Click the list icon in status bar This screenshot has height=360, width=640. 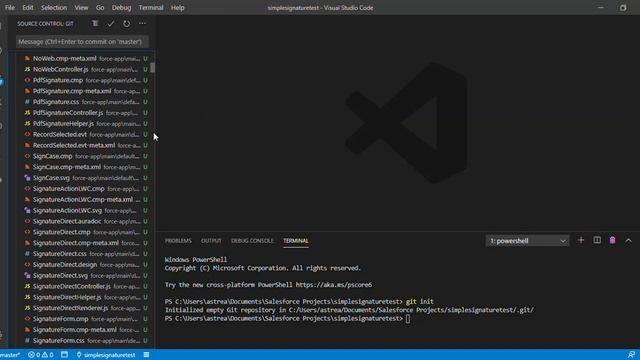(146, 355)
